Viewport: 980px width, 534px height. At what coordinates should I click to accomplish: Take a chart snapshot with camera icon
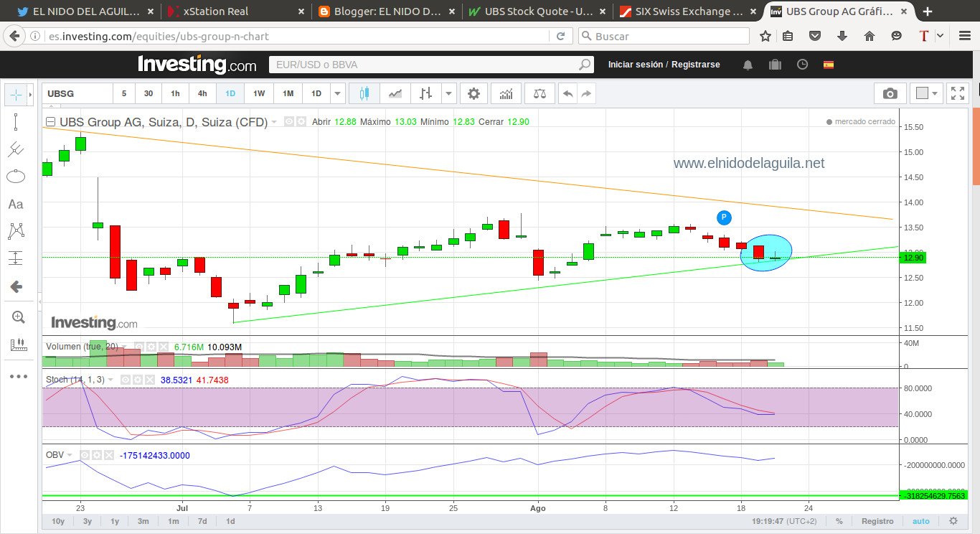[890, 93]
